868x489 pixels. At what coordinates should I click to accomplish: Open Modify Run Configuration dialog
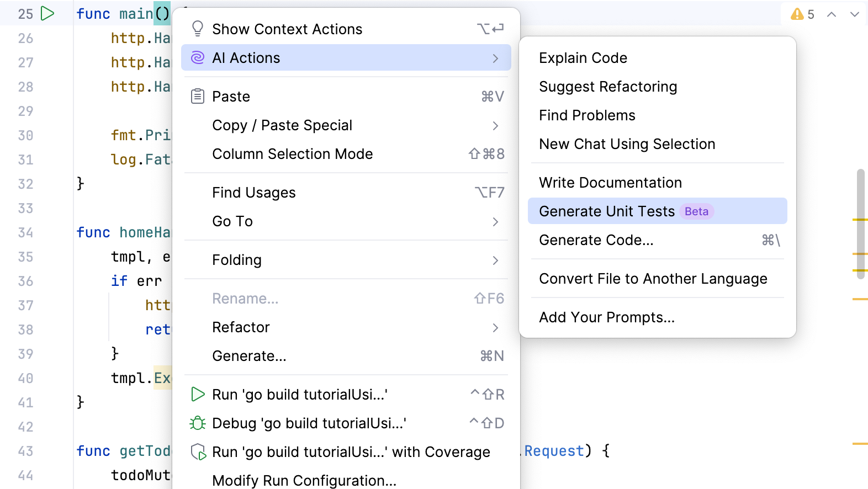(304, 480)
